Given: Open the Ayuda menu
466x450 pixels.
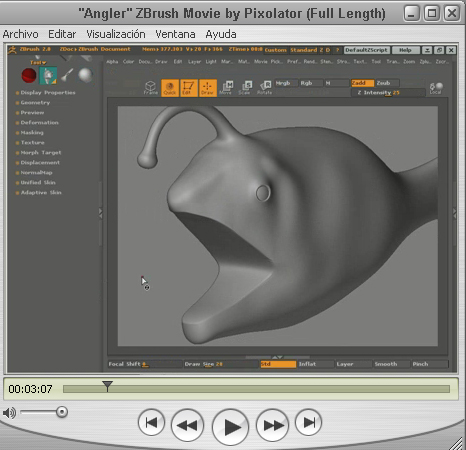Looking at the screenshot, I should 221,34.
